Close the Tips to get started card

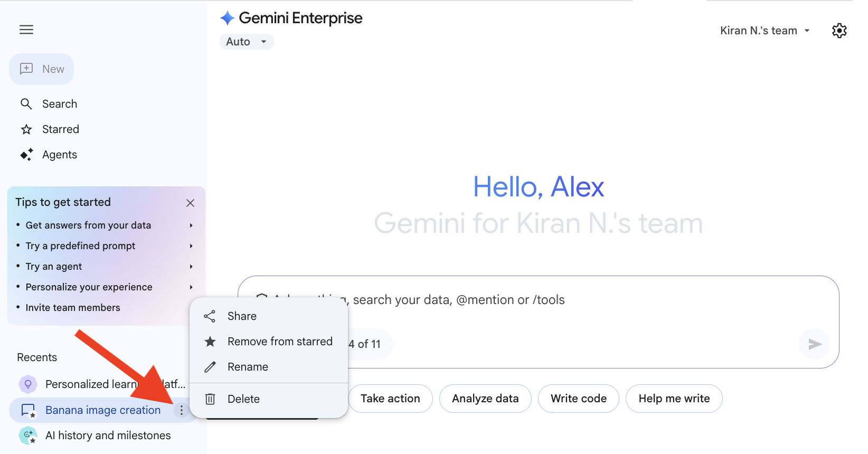(x=191, y=203)
